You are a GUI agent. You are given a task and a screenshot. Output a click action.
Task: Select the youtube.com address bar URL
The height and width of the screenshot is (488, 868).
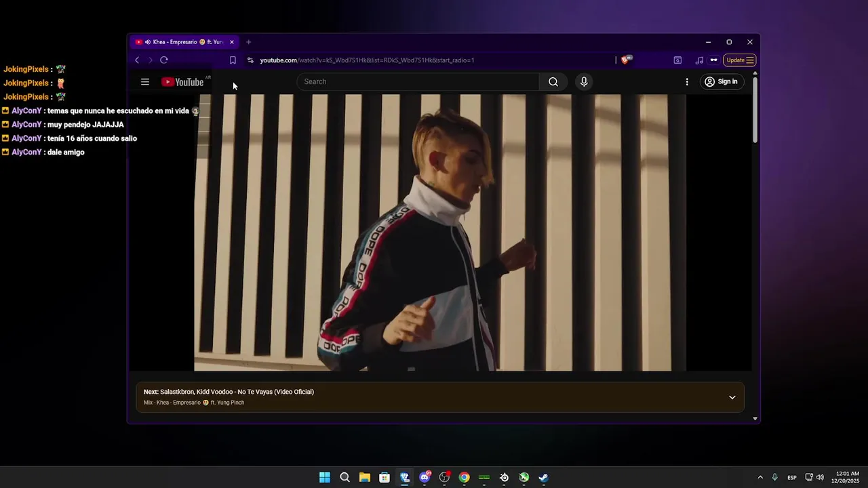367,60
